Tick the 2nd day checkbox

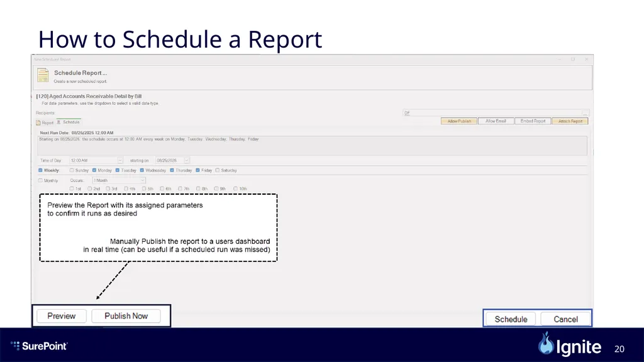pos(89,189)
